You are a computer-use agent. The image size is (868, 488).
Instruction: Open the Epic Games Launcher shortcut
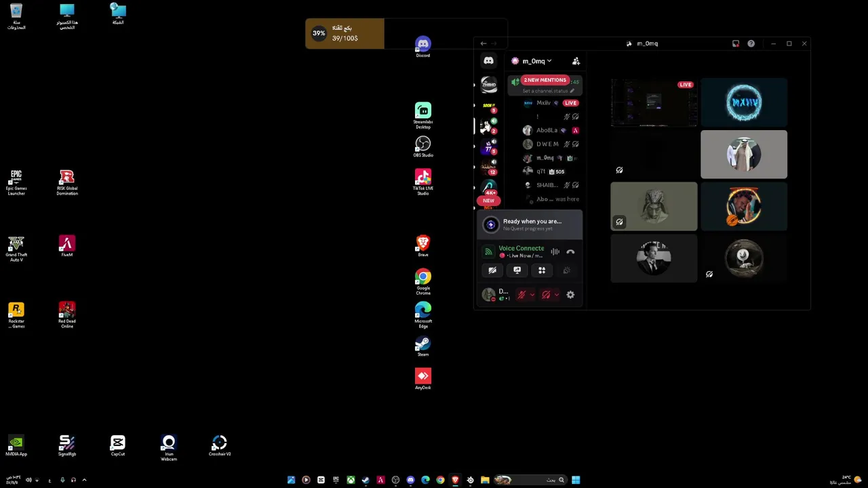(16, 183)
